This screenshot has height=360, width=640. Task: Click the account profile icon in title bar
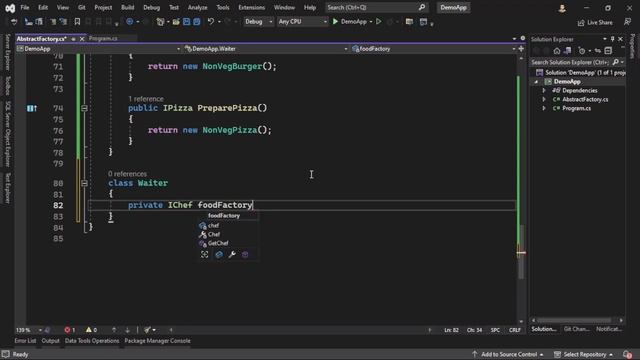click(562, 8)
